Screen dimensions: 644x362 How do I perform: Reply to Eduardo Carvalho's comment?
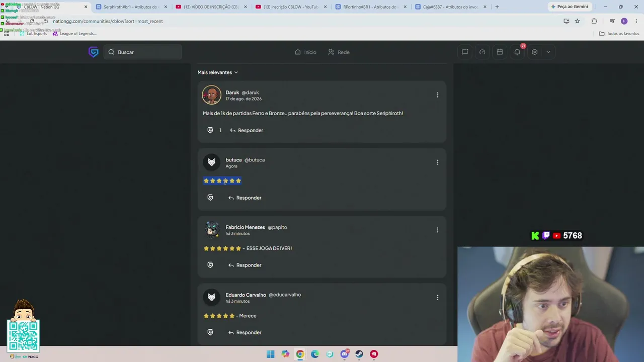click(245, 332)
